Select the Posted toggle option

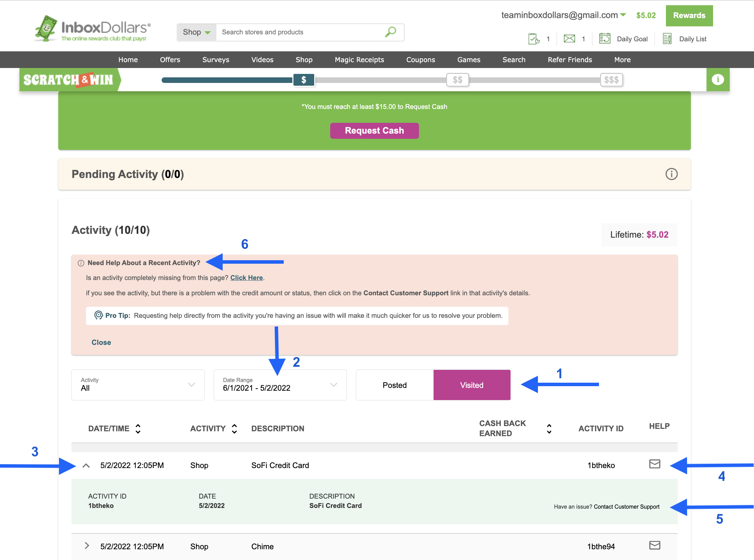(x=395, y=385)
